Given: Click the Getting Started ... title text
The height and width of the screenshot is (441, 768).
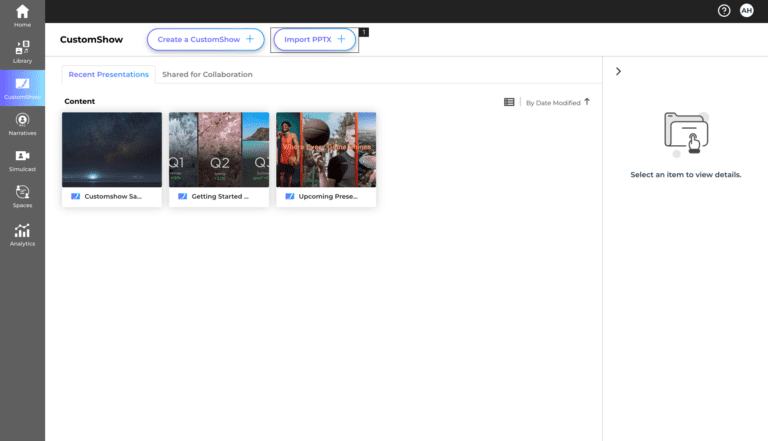Looking at the screenshot, I should pyautogui.click(x=220, y=196).
